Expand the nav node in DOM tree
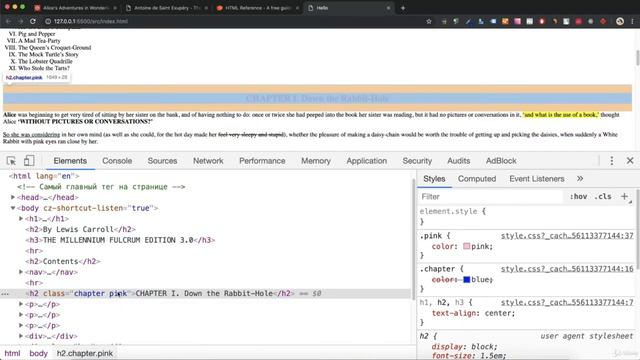Screen dimensions: 640x360 pyautogui.click(x=21, y=272)
